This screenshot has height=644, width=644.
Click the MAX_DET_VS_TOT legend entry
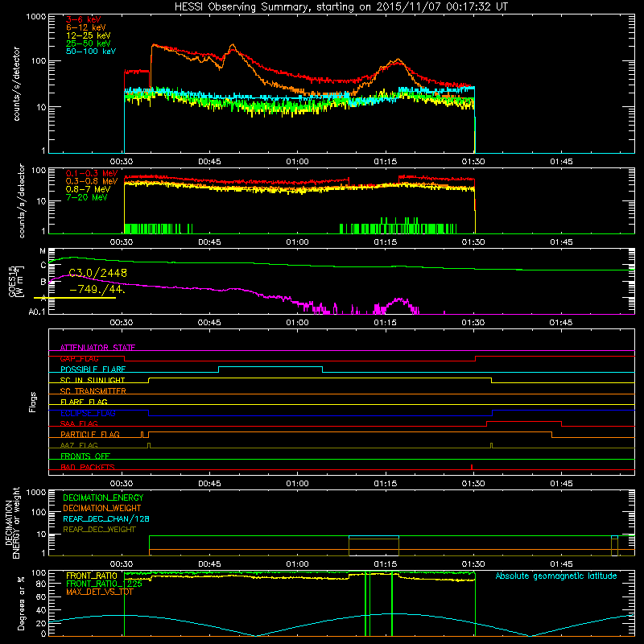pyautogui.click(x=100, y=592)
